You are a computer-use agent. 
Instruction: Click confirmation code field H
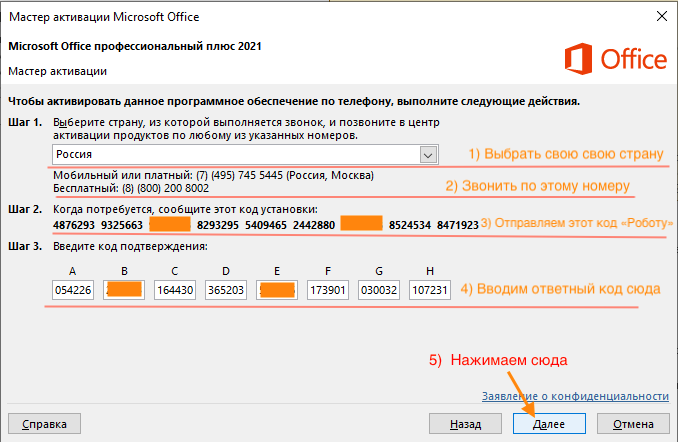(430, 290)
